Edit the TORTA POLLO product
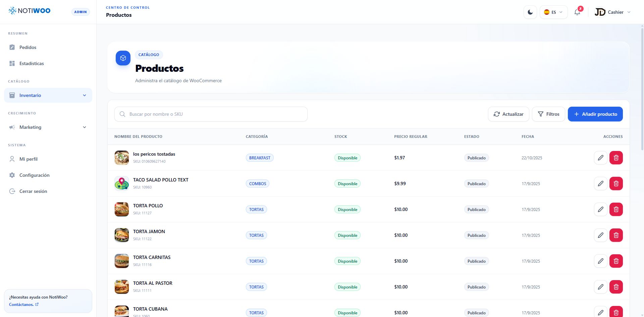Screen dimensions: 644x317 [601, 209]
